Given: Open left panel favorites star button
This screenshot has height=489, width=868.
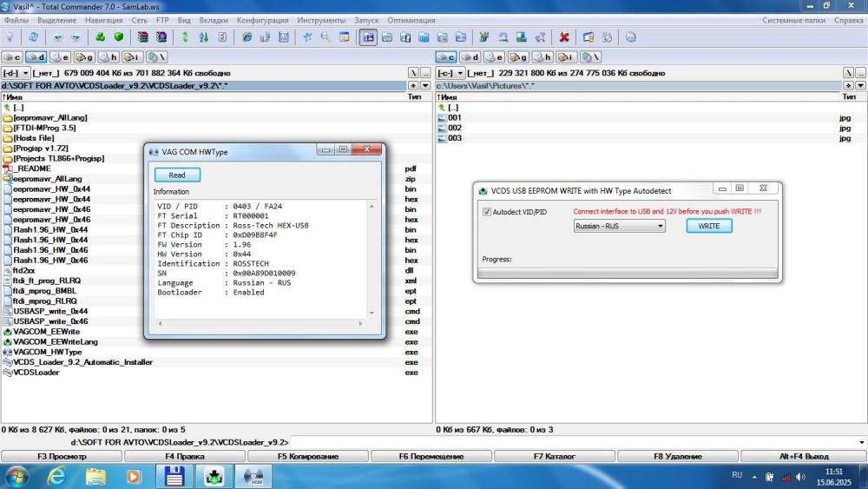Looking at the screenshot, I should 413,86.
